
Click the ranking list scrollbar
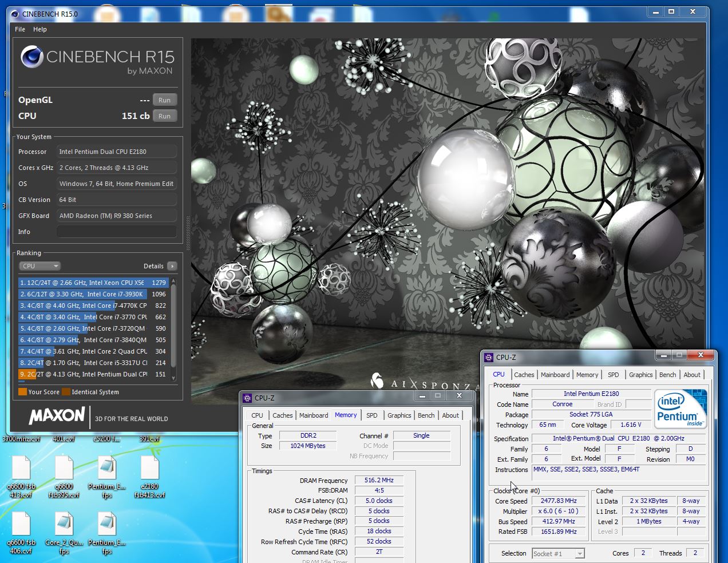click(173, 326)
